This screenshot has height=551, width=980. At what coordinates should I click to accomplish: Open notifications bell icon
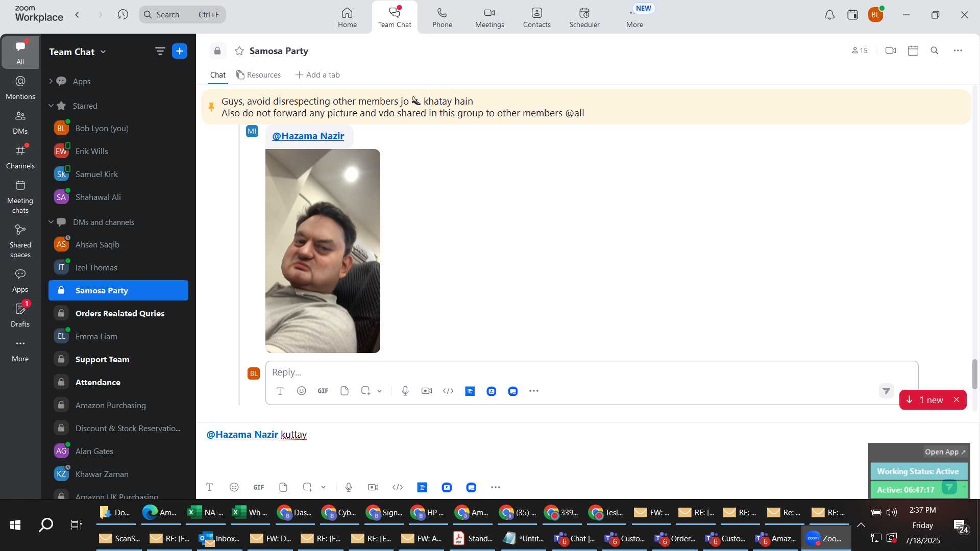(829, 15)
